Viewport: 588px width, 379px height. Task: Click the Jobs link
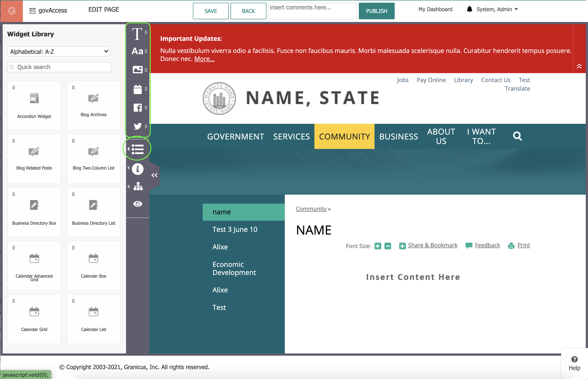click(x=403, y=80)
